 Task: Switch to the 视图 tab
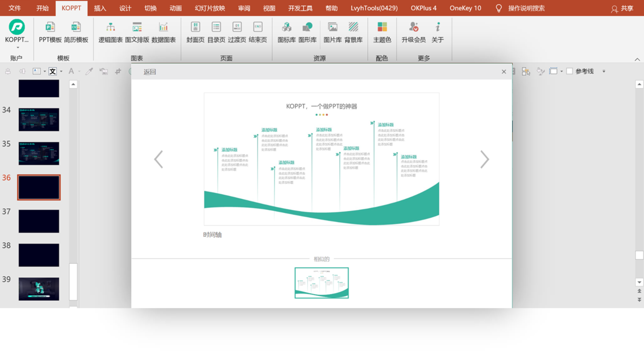(x=269, y=8)
